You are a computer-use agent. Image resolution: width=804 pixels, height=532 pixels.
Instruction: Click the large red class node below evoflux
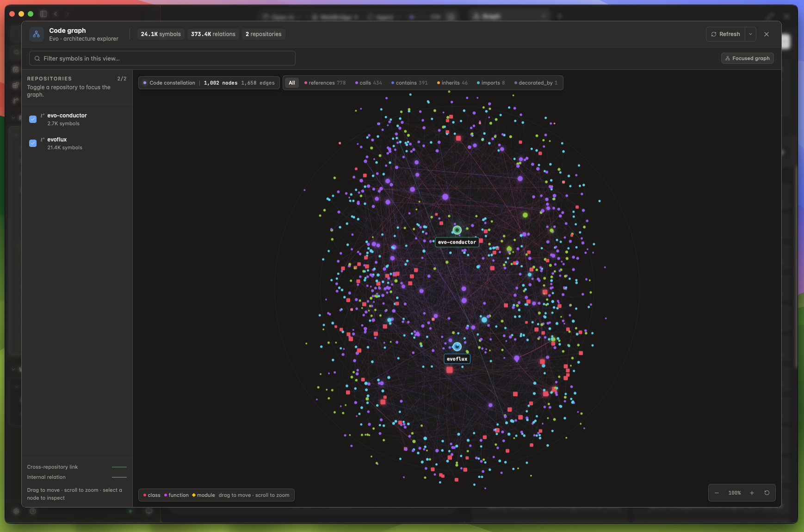click(450, 370)
